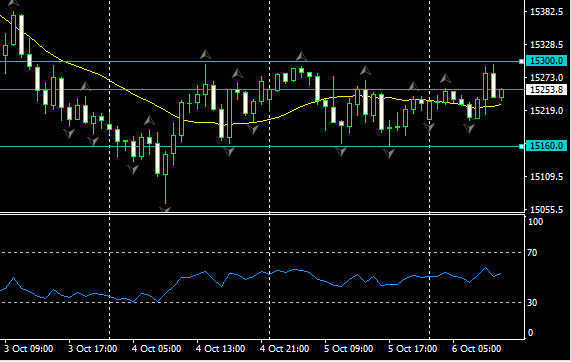Select the 15160.0 horizontal line handle square
Screen dimensions: 571x362
point(521,146)
